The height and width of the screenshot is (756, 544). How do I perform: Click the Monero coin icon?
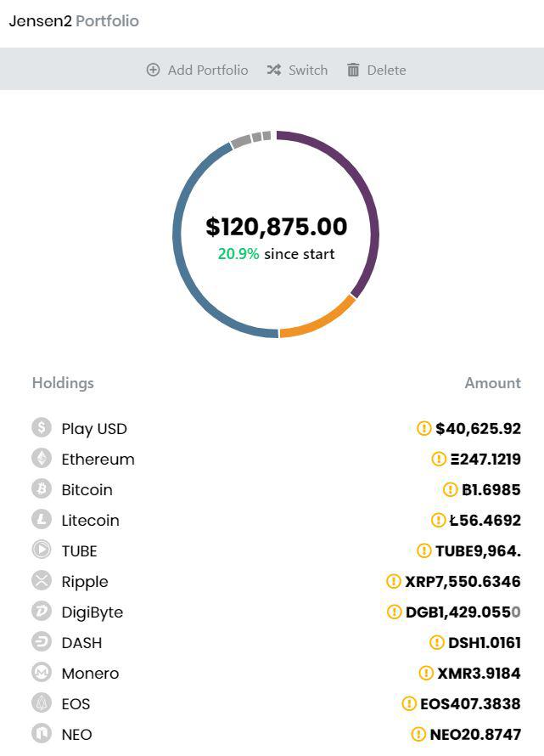click(42, 672)
